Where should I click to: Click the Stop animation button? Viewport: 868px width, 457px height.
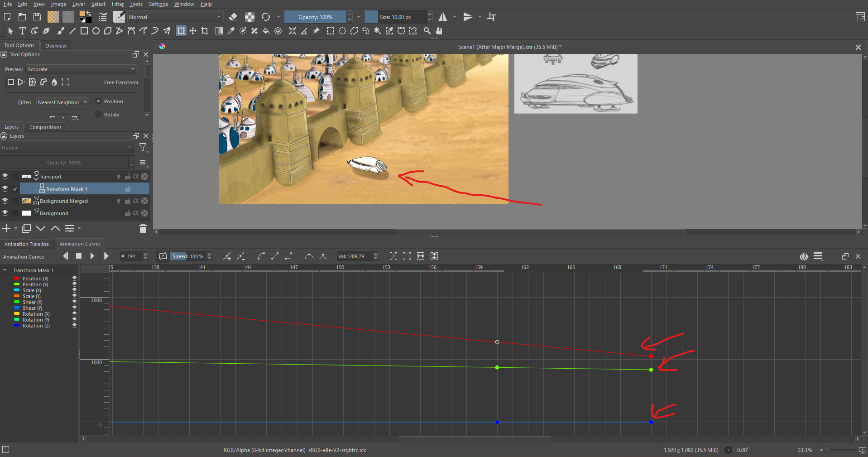point(79,256)
